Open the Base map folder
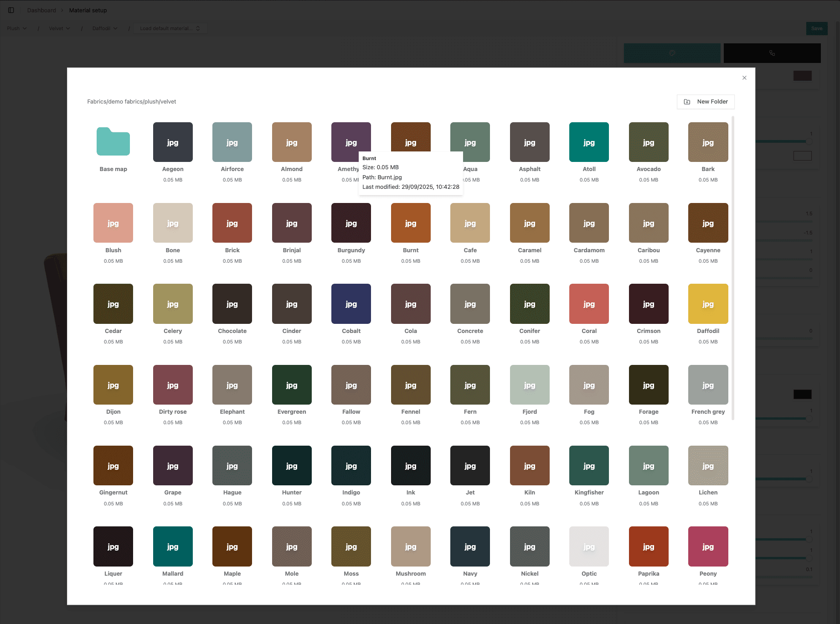This screenshot has height=624, width=840. (113, 142)
